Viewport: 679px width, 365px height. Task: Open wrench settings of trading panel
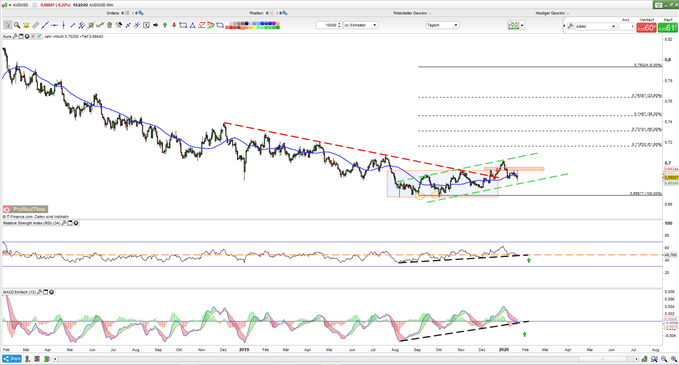click(x=570, y=26)
